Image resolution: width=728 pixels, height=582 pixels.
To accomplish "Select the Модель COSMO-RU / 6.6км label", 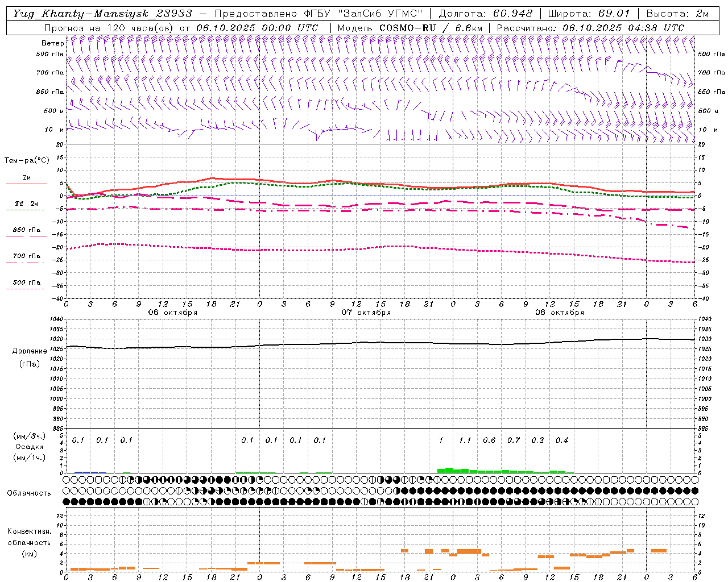I will tap(410, 28).
